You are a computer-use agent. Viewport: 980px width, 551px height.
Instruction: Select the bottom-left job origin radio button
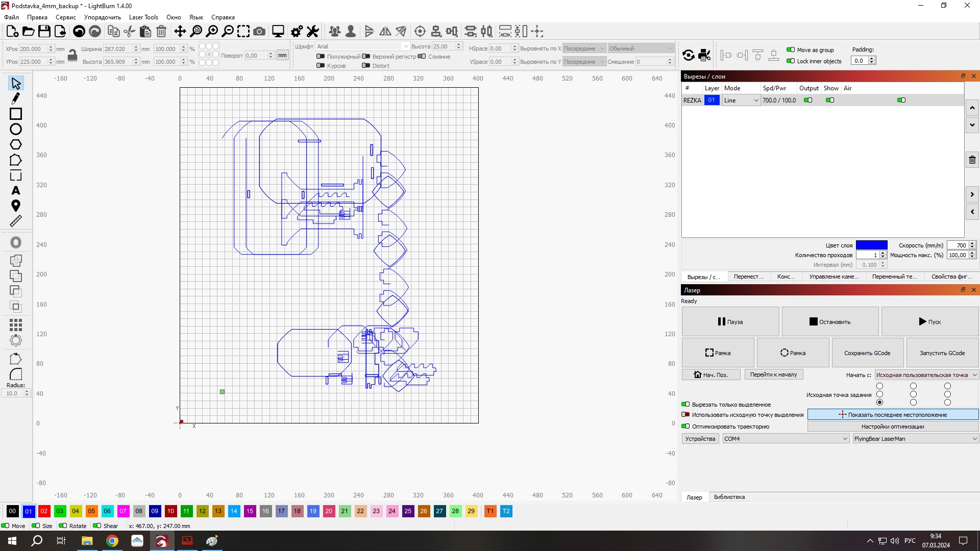point(879,403)
